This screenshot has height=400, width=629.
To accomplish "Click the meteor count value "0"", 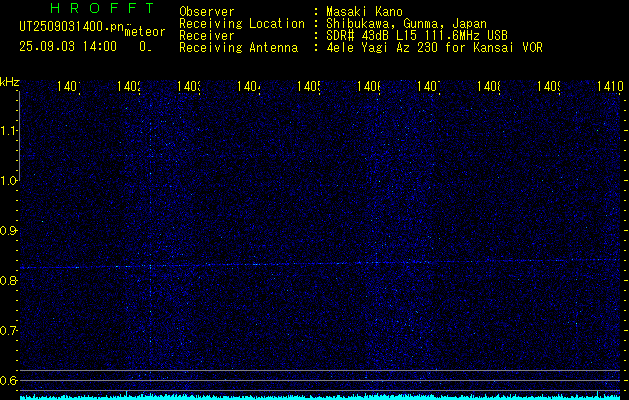I will 143,47.
